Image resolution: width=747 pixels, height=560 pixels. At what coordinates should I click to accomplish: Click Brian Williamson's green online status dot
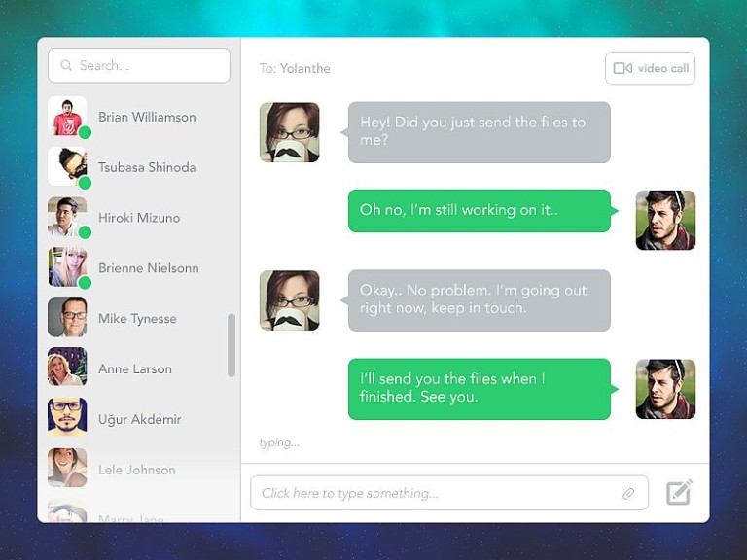pos(85,132)
